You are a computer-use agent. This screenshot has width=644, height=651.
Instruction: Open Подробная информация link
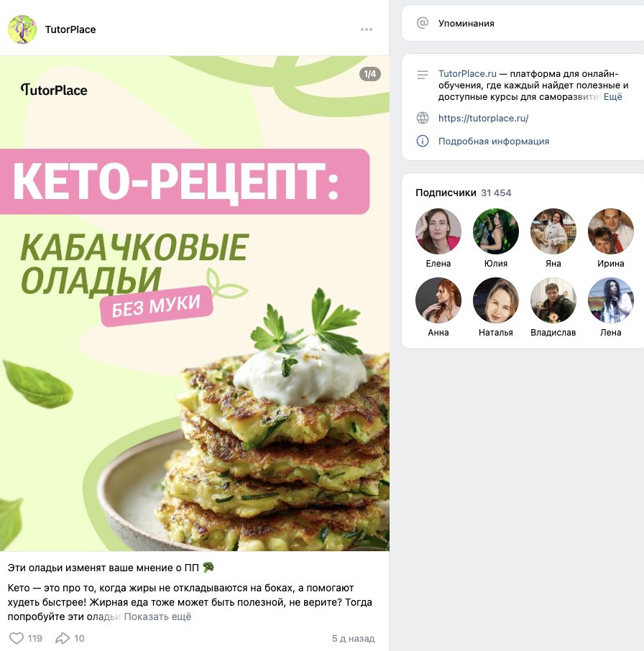[x=494, y=141]
